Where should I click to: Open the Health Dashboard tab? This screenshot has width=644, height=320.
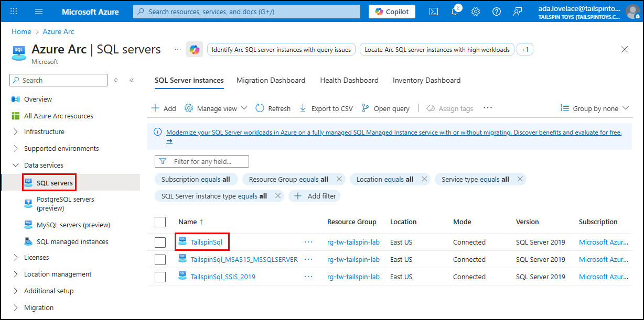coord(349,80)
